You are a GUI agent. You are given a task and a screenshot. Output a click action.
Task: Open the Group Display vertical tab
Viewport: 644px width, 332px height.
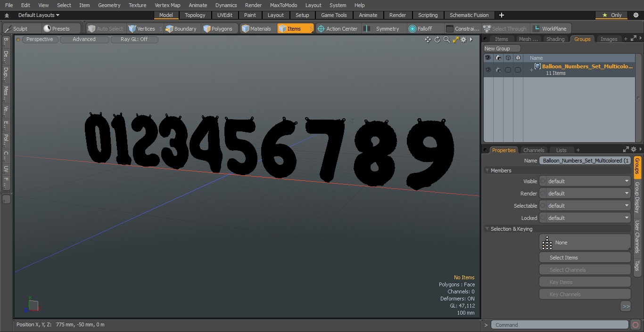click(637, 197)
